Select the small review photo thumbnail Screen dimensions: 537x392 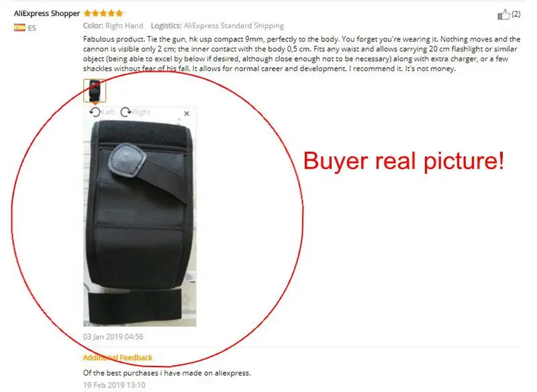[x=95, y=91]
